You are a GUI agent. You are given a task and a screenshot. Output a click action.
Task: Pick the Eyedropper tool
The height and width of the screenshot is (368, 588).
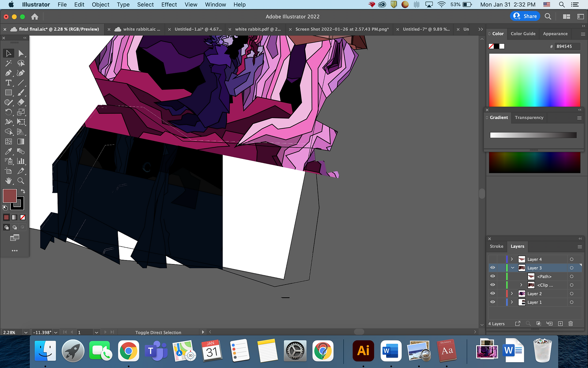pyautogui.click(x=9, y=151)
